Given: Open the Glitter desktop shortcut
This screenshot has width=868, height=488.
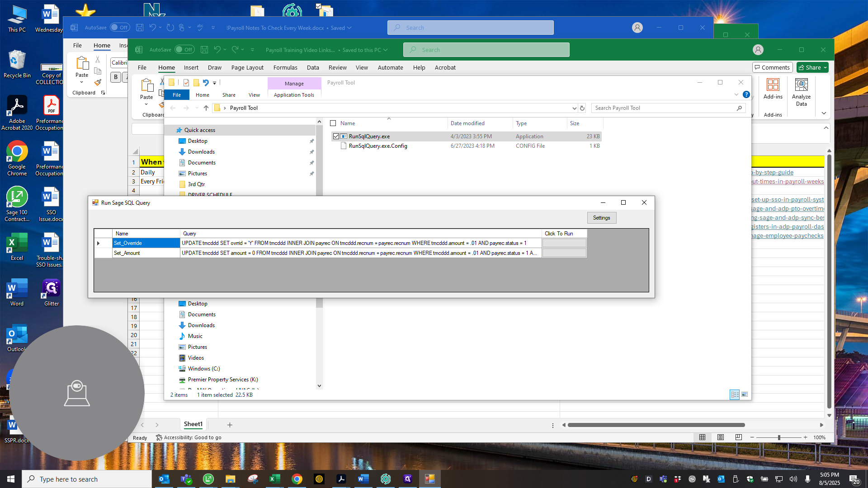Looking at the screenshot, I should pos(52,293).
